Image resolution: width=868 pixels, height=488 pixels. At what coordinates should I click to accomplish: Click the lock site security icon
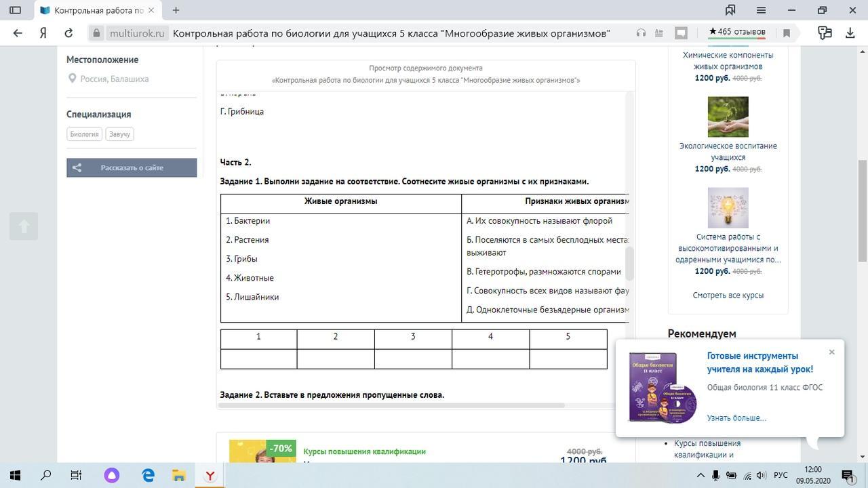click(x=96, y=33)
